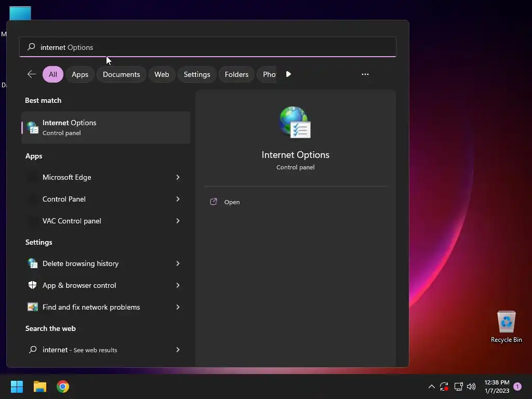Click the Open action for Internet Options
Viewport: 532px width, 399px height.
click(x=295, y=202)
